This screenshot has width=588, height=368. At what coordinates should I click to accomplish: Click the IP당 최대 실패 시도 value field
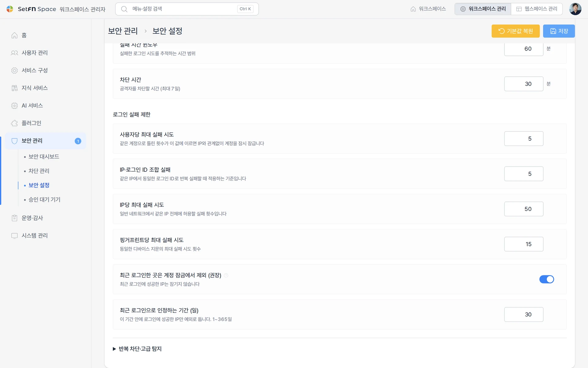(x=524, y=209)
